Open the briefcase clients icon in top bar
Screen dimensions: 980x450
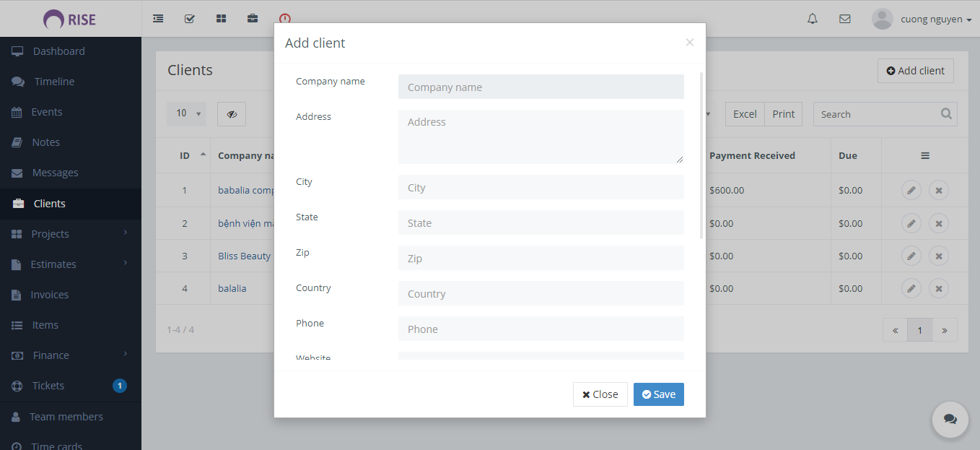[x=253, y=19]
